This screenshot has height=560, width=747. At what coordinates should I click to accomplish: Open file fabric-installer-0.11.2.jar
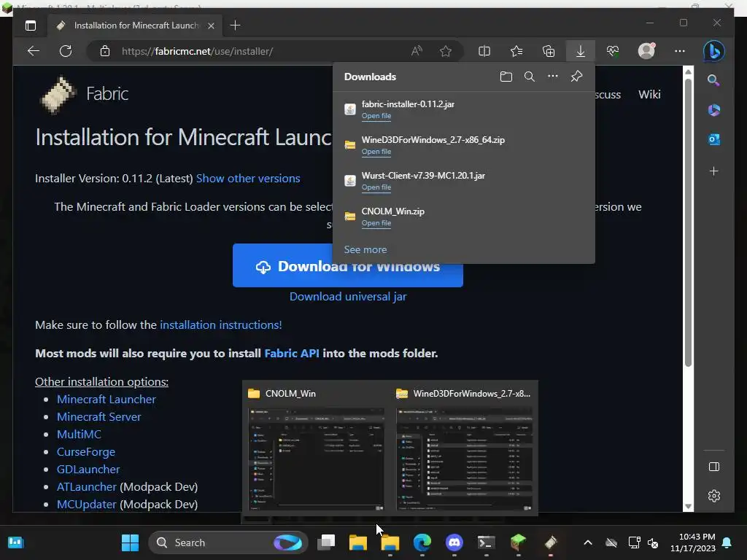[x=376, y=116]
